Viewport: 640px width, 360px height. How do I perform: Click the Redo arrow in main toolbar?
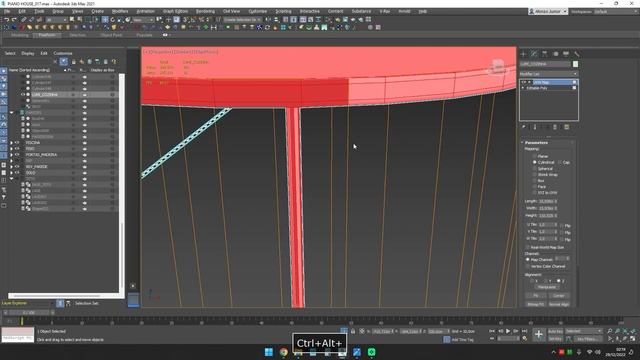[15, 20]
